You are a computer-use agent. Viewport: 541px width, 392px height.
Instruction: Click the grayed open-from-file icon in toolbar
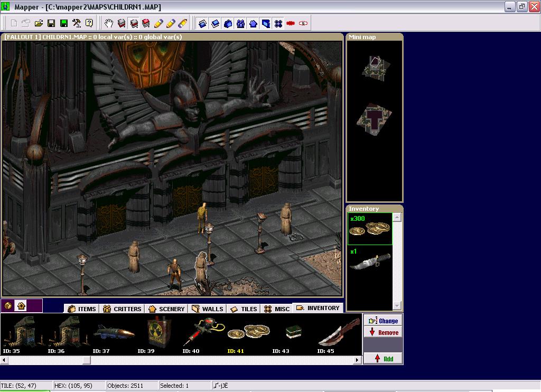pos(26,23)
